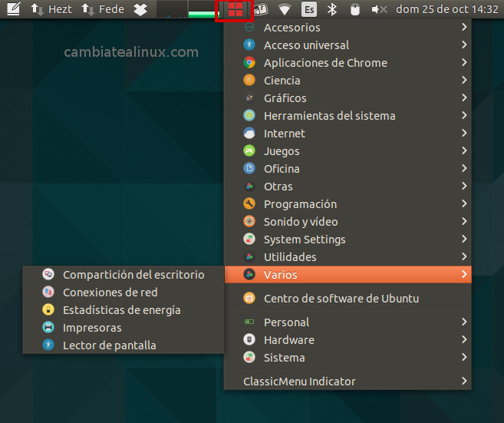Click the muted volume indicator
The height and width of the screenshot is (423, 504).
click(379, 9)
